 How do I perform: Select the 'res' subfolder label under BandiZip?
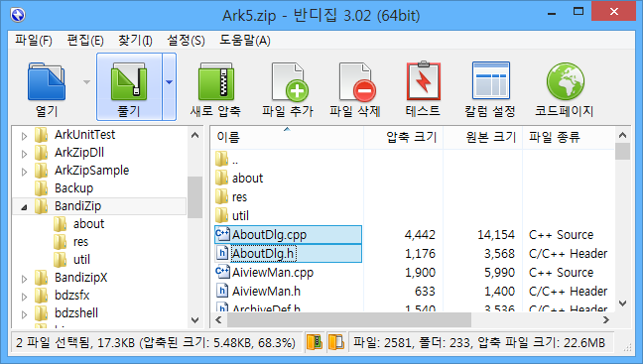coord(80,242)
